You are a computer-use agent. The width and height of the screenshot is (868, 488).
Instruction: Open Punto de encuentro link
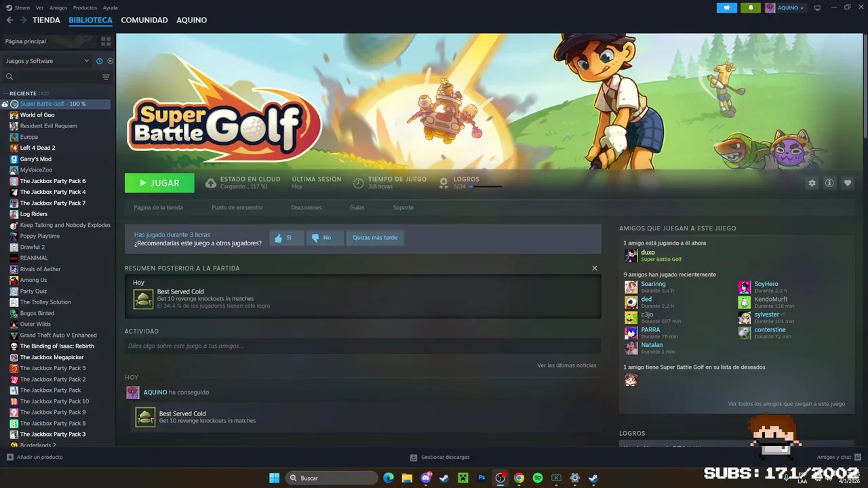(x=237, y=207)
